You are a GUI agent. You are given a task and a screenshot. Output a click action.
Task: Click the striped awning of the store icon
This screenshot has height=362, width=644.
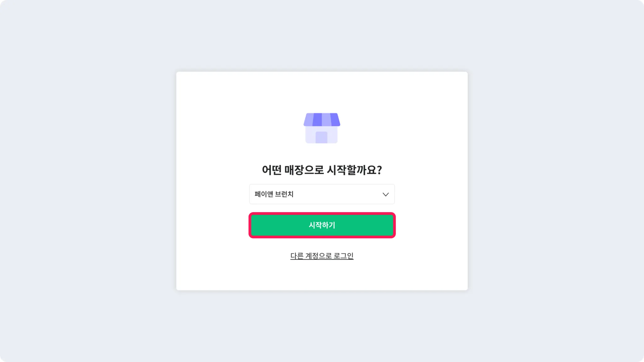(x=322, y=120)
